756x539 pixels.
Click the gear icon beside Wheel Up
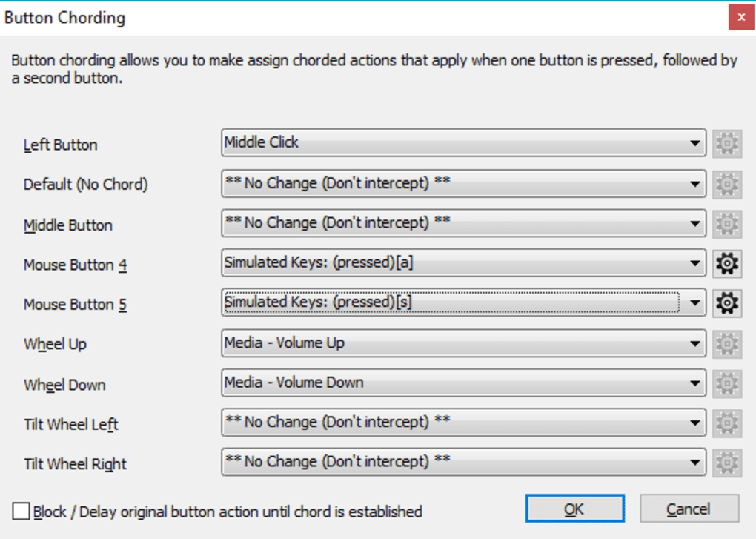coord(726,343)
